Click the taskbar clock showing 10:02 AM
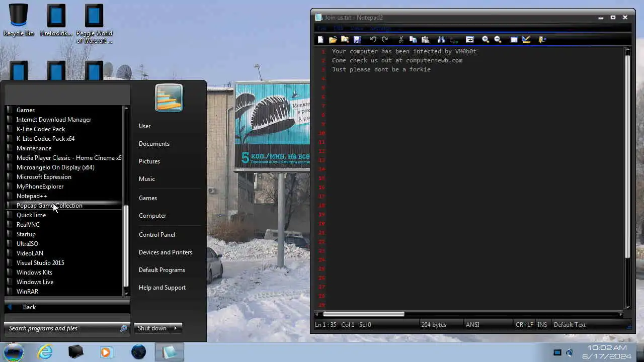This screenshot has height=362, width=644. pos(607,352)
